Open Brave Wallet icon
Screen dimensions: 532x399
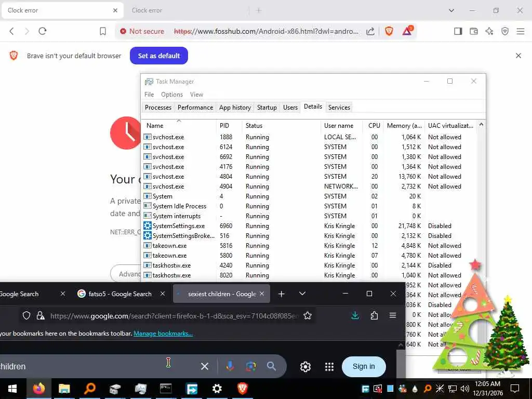(x=474, y=31)
